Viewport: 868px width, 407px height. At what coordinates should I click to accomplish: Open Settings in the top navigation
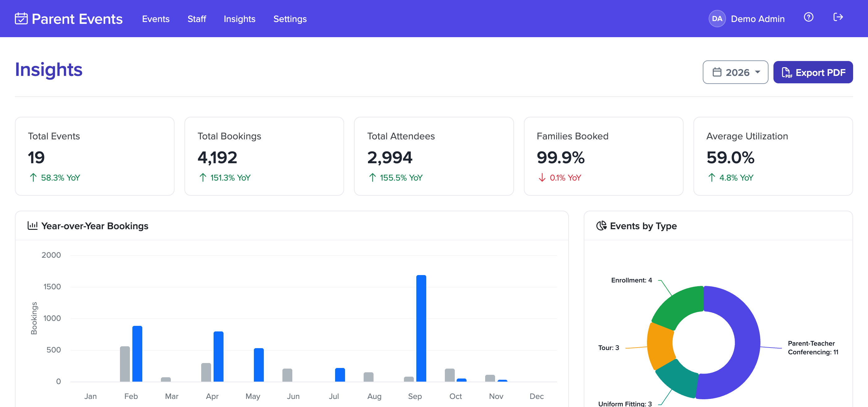pos(290,19)
